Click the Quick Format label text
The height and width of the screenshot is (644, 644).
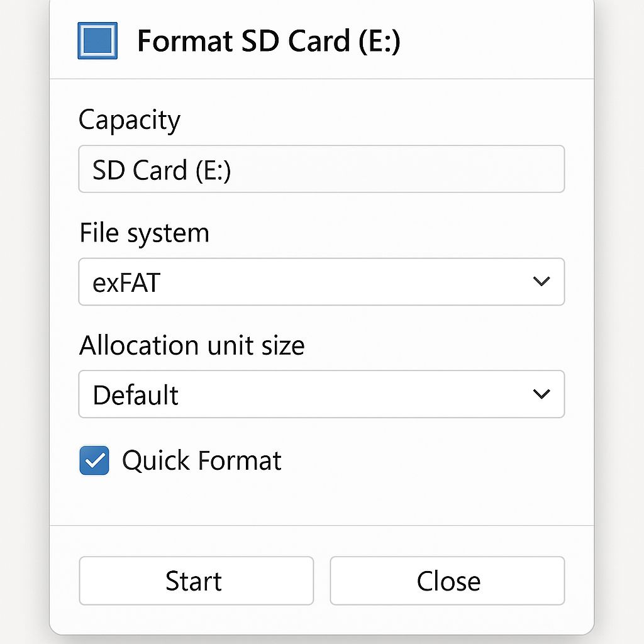[x=202, y=461]
